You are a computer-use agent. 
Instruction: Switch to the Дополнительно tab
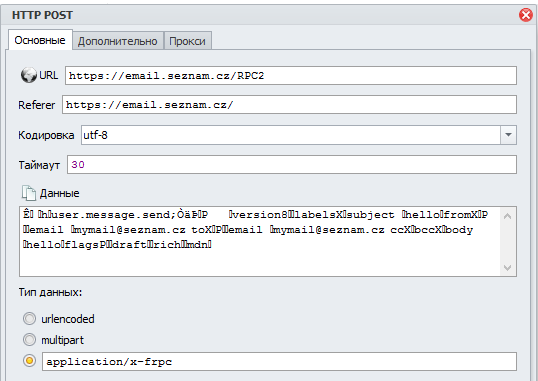pos(118,41)
